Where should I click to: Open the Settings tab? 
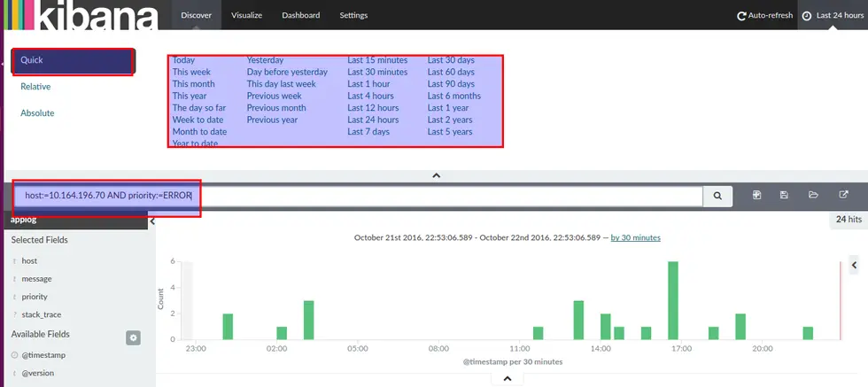point(353,15)
